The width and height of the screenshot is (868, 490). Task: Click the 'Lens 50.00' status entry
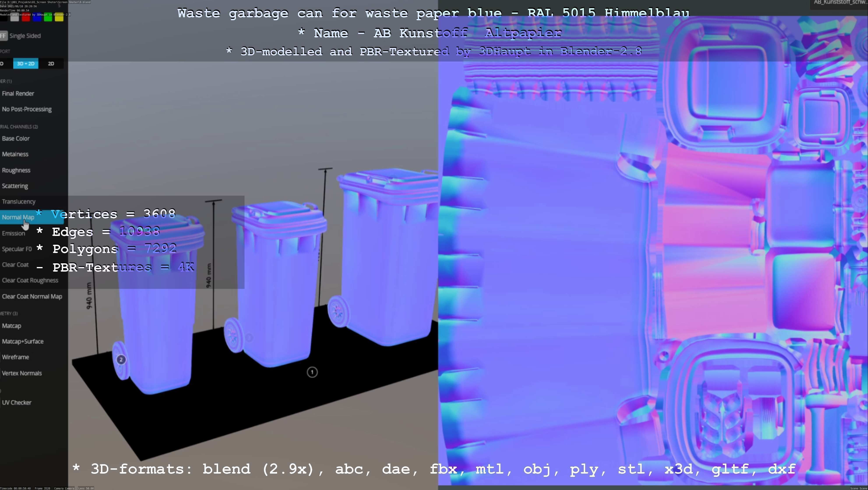86,488
